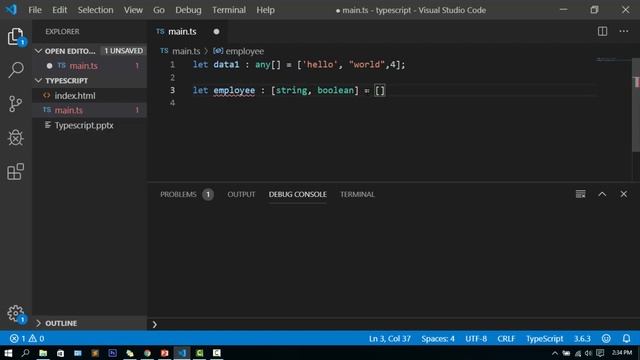Show hidden system tray icons

pyautogui.click(x=555, y=353)
